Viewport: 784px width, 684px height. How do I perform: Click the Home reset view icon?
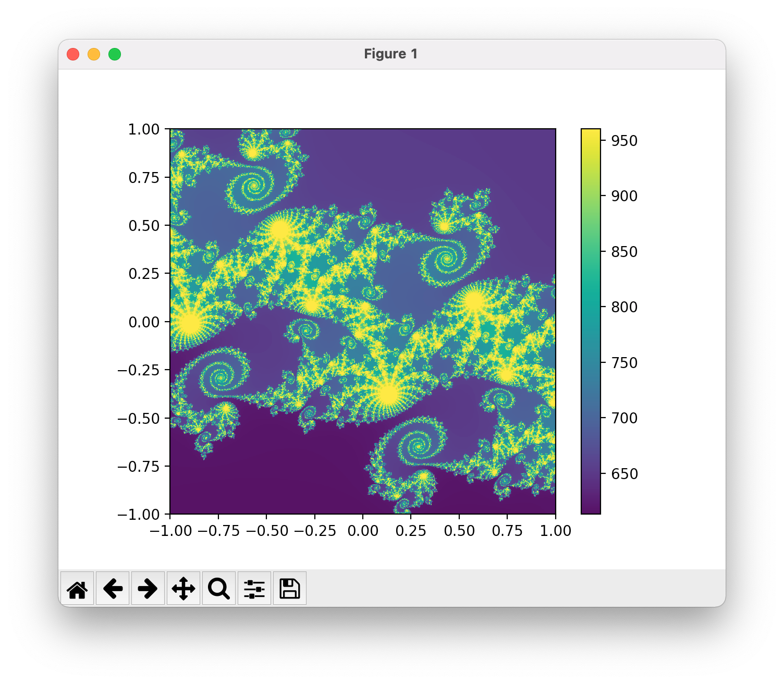(x=77, y=589)
